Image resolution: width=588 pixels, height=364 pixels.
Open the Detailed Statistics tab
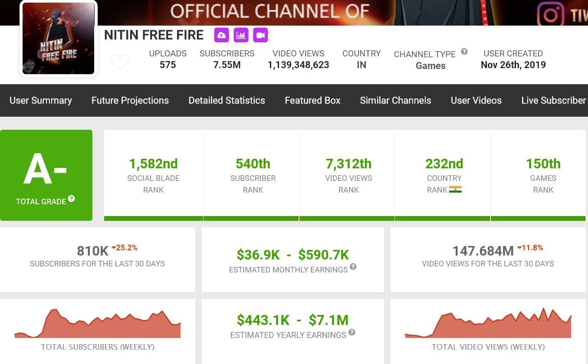pos(227,100)
